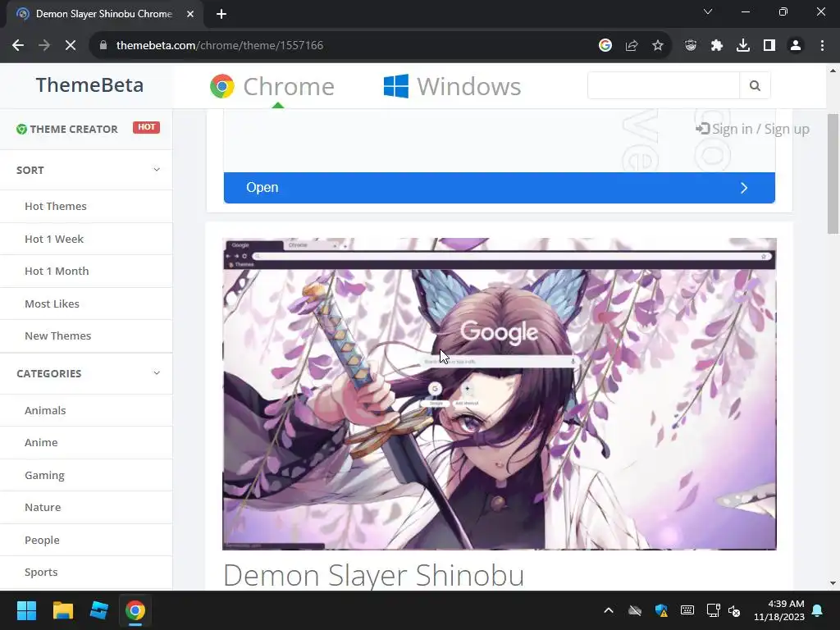
Task: Close the Demon Slayer Shinobu tab
Action: point(190,14)
